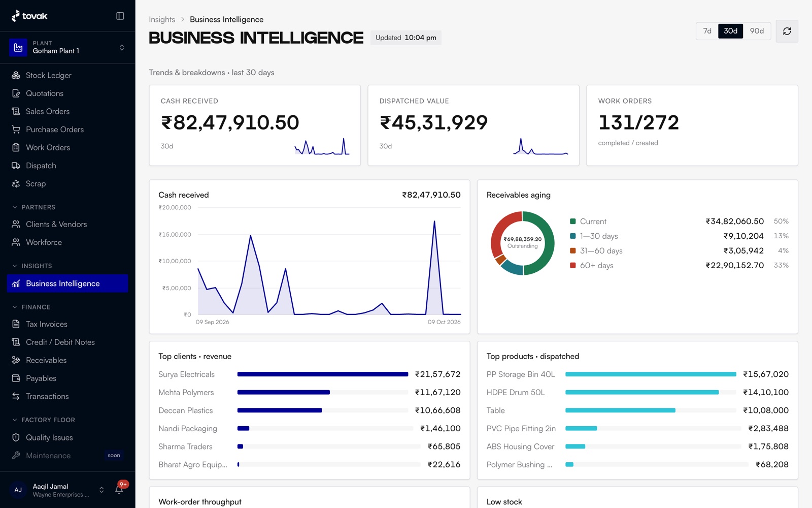
Task: Open the notifications bell
Action: pos(119,490)
